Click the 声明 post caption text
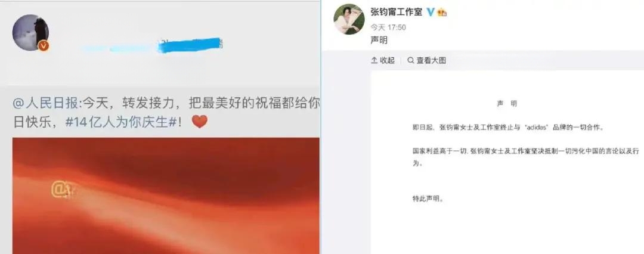644x254 pixels. tap(379, 41)
